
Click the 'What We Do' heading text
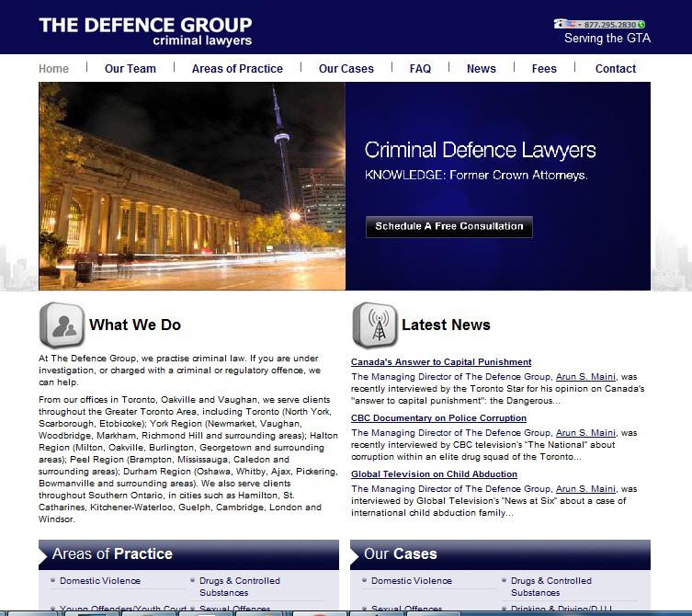pos(135,325)
